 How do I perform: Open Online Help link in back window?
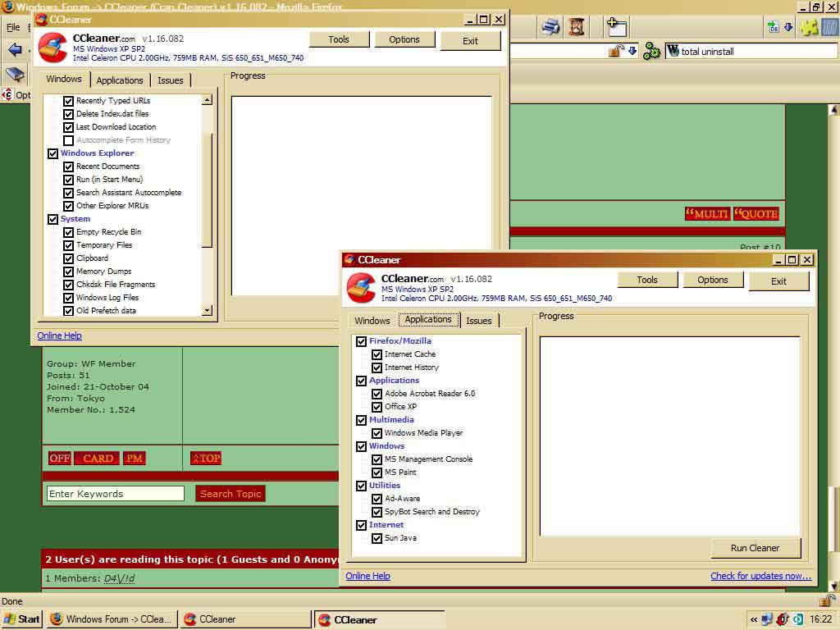[59, 336]
